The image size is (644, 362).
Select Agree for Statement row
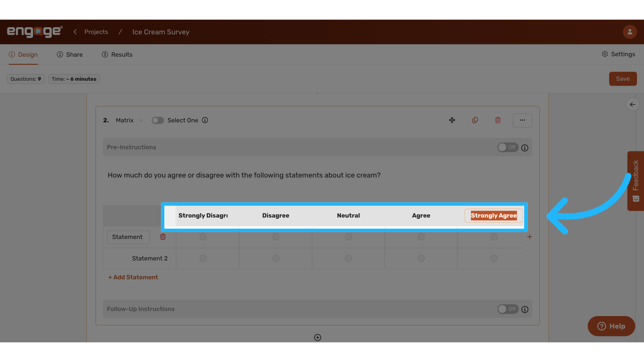[x=421, y=237]
